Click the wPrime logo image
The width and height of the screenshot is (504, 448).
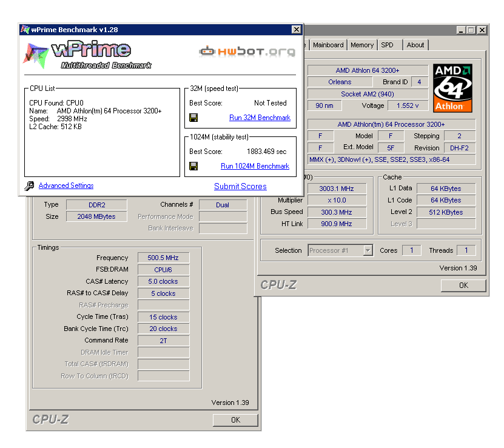87,55
